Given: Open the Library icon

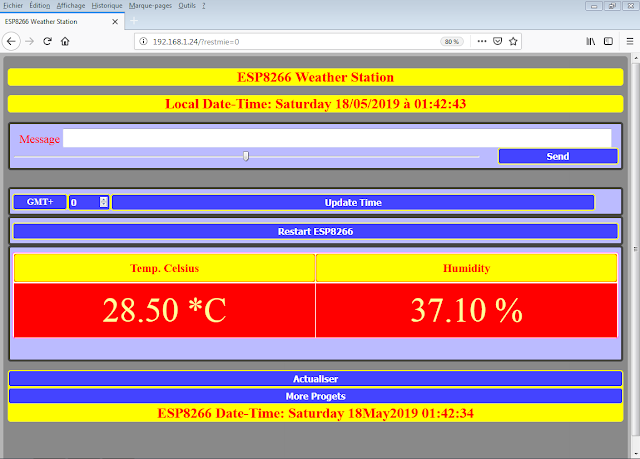Looking at the screenshot, I should pyautogui.click(x=591, y=41).
